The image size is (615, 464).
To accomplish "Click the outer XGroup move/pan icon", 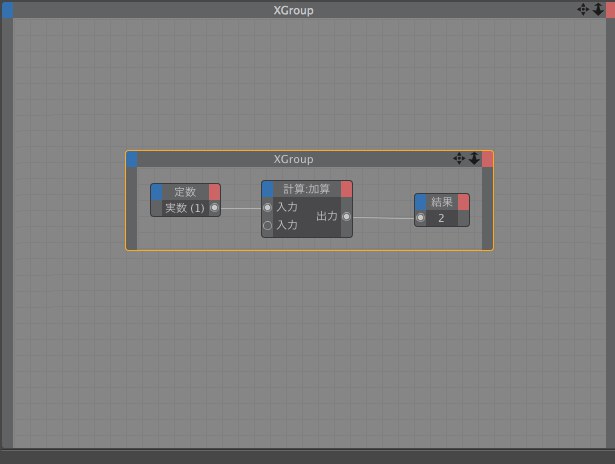I will [x=583, y=9].
